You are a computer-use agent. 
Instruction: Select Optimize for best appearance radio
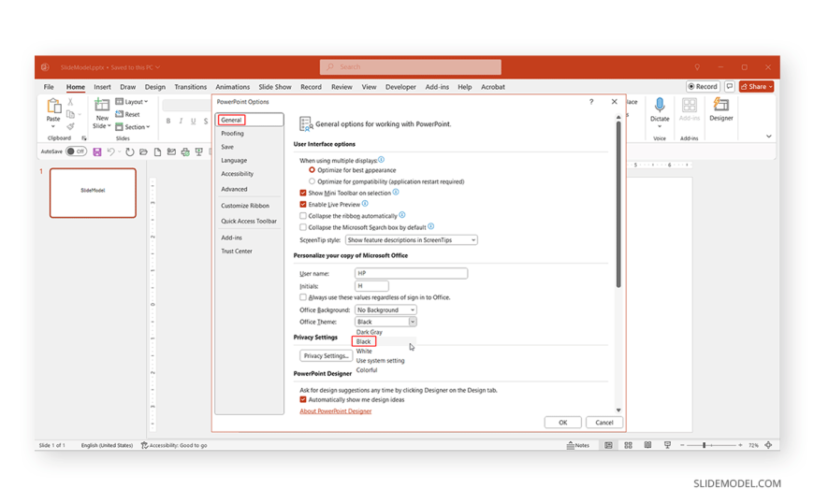[x=312, y=170]
